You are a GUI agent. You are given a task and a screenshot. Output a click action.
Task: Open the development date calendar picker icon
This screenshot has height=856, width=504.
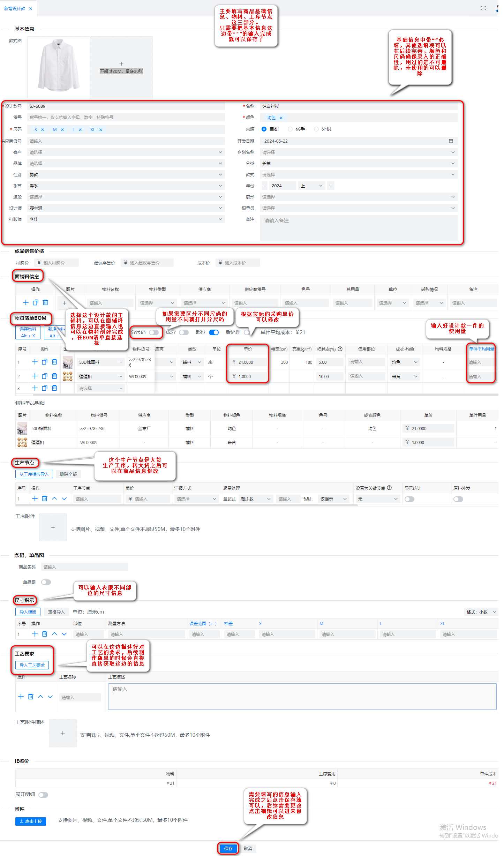tap(451, 141)
